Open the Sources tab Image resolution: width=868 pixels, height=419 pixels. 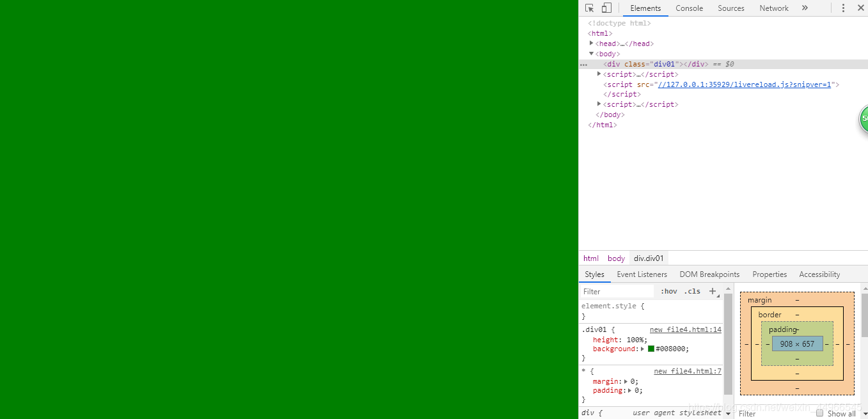[731, 8]
